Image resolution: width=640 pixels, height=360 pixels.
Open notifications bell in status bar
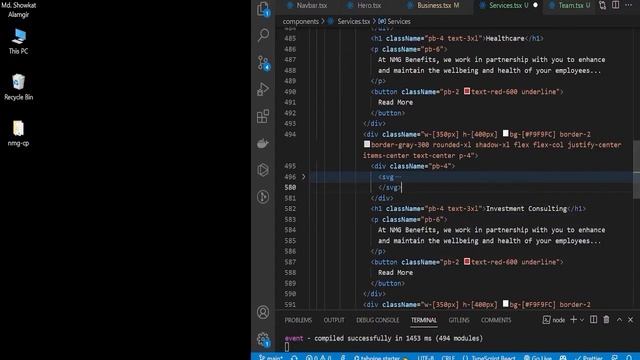(x=629, y=357)
